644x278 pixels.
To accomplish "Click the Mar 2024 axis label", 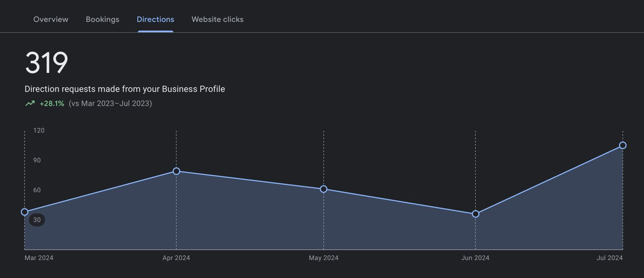I will click(39, 257).
